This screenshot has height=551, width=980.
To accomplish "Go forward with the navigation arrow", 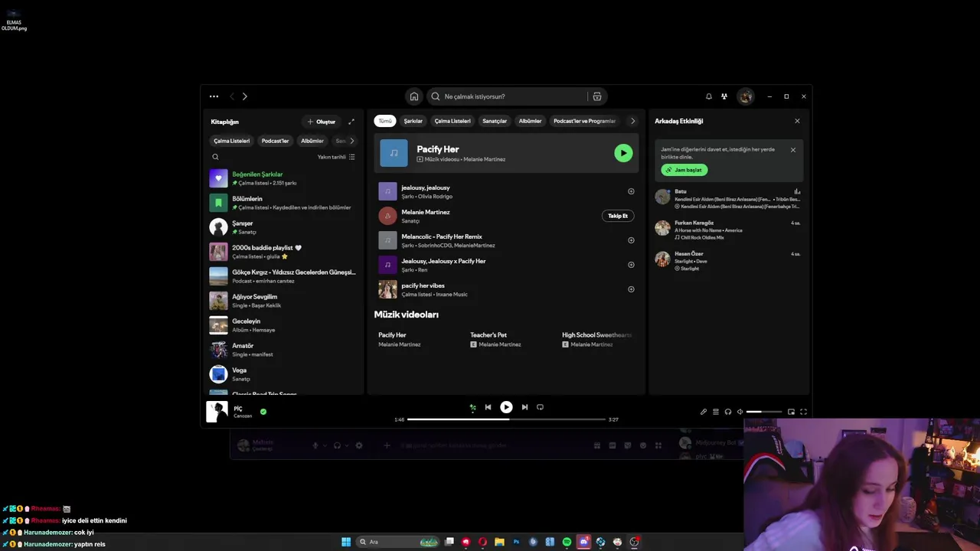I will click(245, 96).
